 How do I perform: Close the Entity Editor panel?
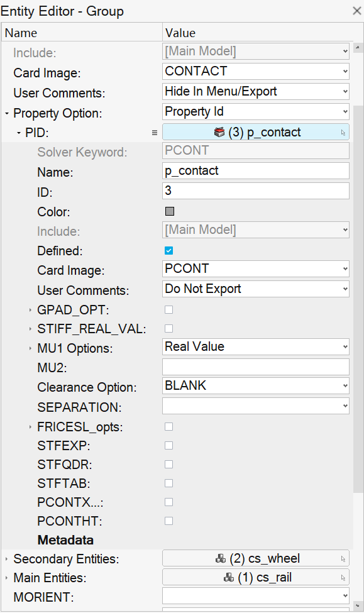tap(356, 11)
